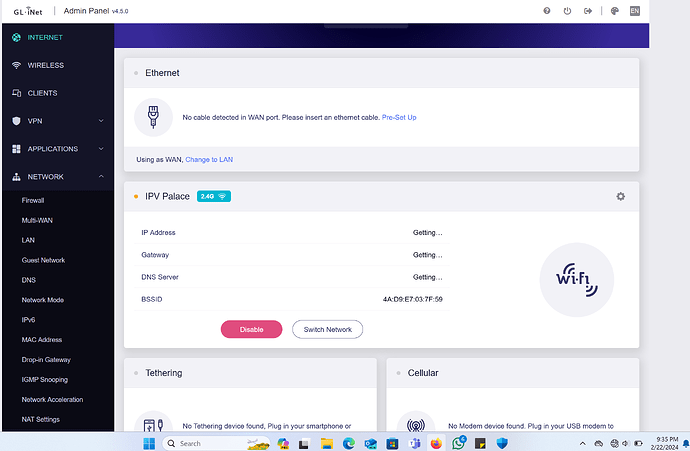
Task: Click the Change to LAN link
Action: coord(209,159)
